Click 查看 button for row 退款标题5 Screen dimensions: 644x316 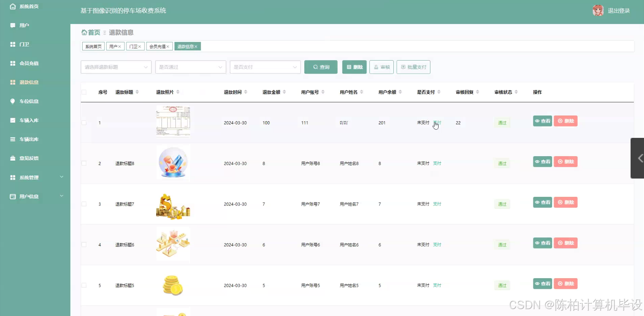point(543,284)
